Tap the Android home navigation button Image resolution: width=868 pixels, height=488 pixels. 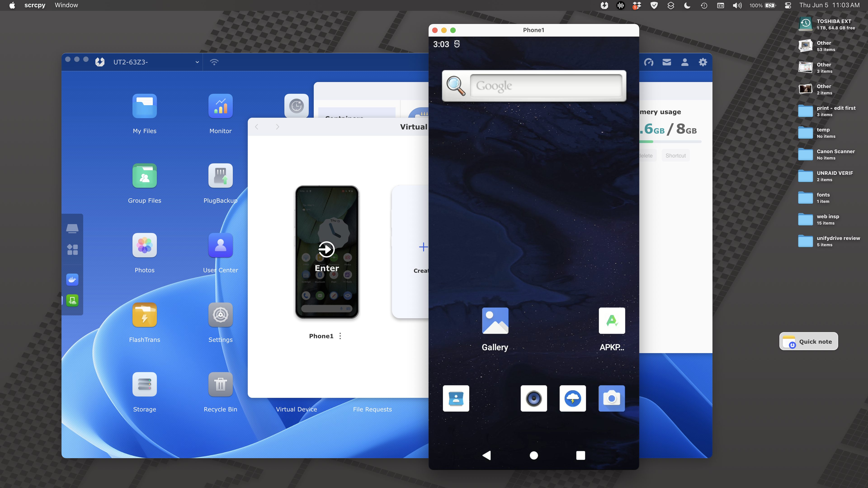click(534, 455)
